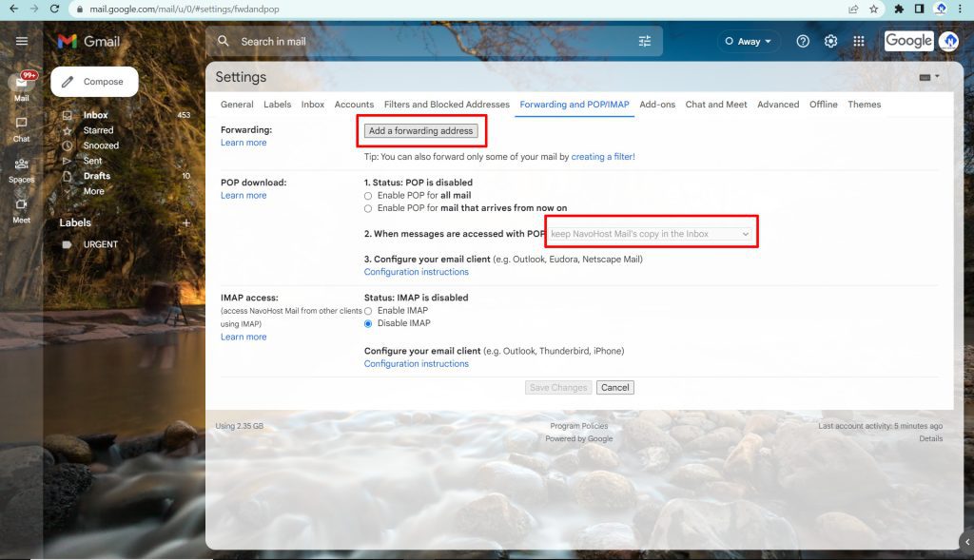Enable IMAP access

(368, 310)
